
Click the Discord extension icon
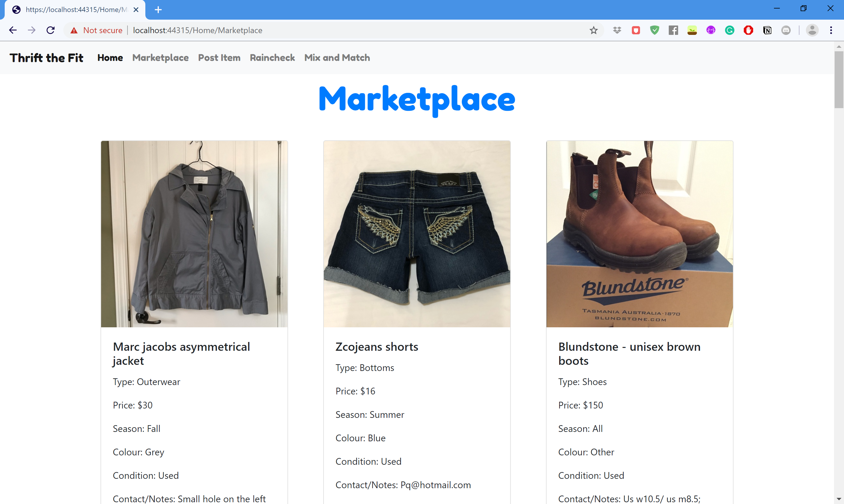pos(786,30)
